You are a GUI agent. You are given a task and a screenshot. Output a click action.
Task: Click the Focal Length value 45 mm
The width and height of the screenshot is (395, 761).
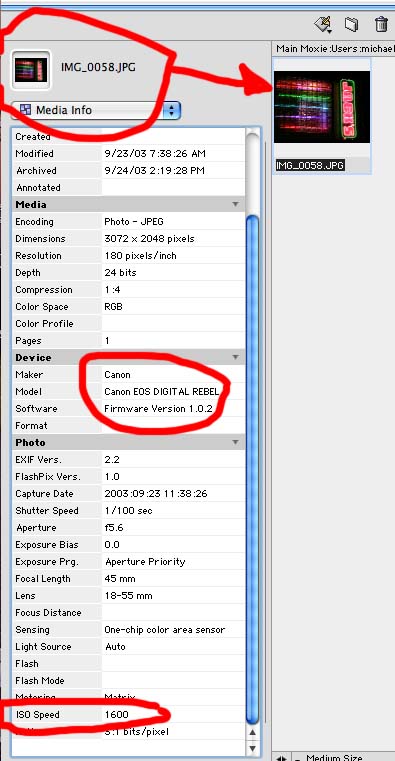click(120, 579)
